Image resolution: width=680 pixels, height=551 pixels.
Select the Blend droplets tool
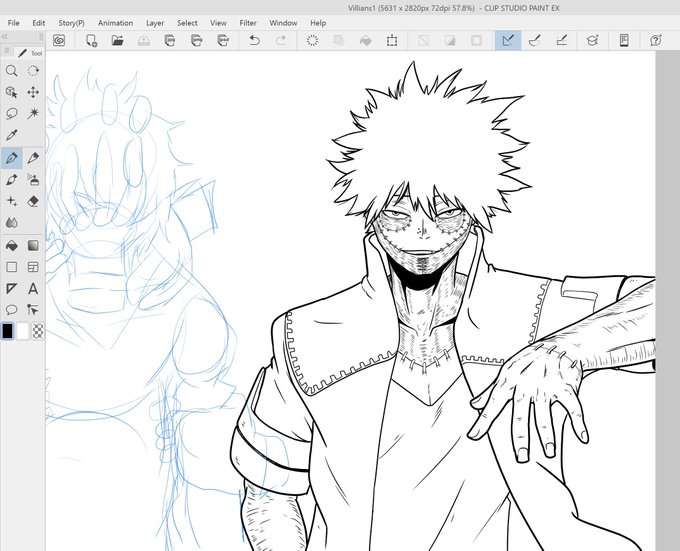(x=12, y=223)
